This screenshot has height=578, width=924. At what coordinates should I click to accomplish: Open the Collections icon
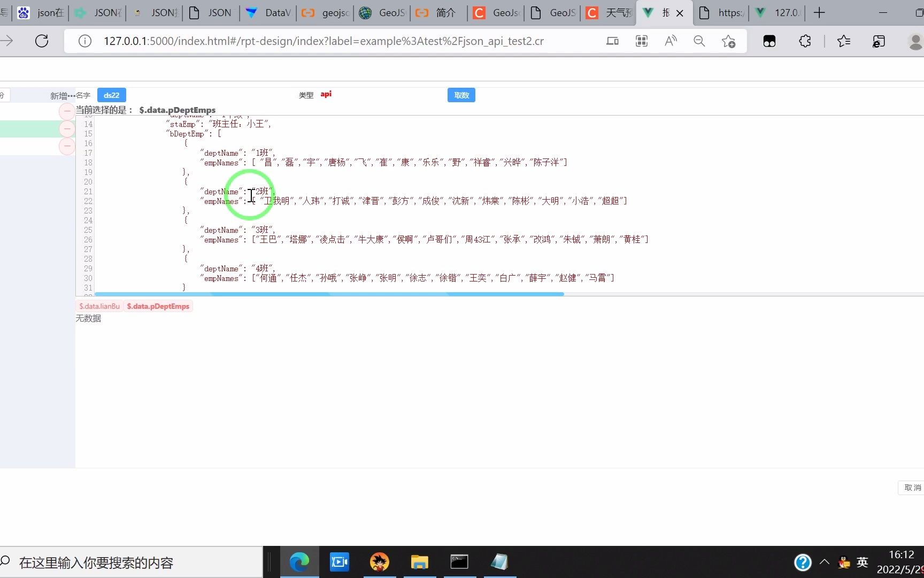(x=879, y=41)
